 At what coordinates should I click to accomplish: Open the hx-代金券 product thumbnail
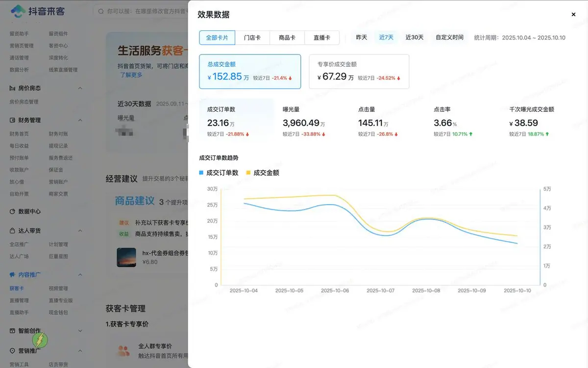[126, 258]
